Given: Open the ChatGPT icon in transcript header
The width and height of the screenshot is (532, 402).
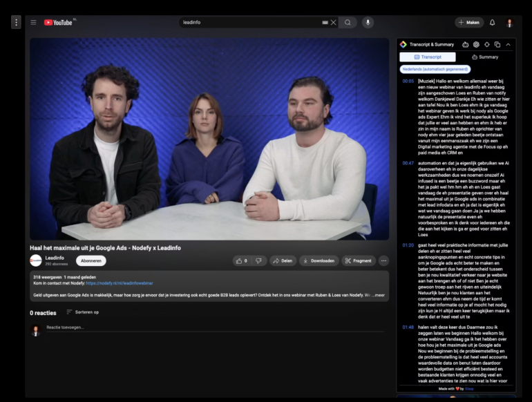Looking at the screenshot, I should (476, 44).
